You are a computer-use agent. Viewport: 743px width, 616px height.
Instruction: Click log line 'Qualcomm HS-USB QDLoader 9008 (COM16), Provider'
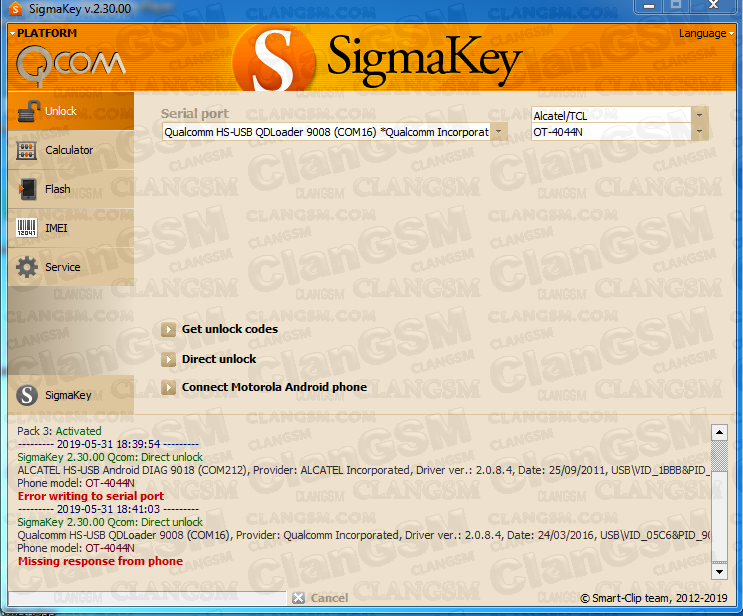tap(363, 535)
